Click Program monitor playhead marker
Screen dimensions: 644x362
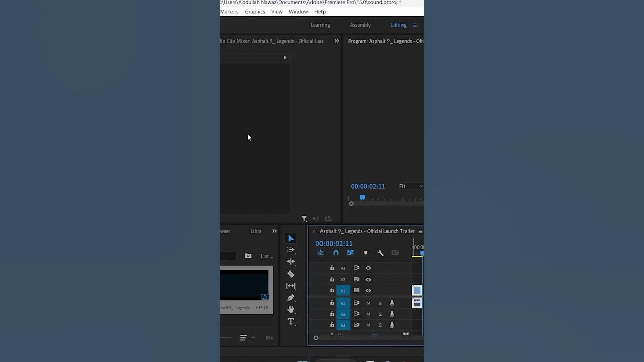[x=362, y=198]
